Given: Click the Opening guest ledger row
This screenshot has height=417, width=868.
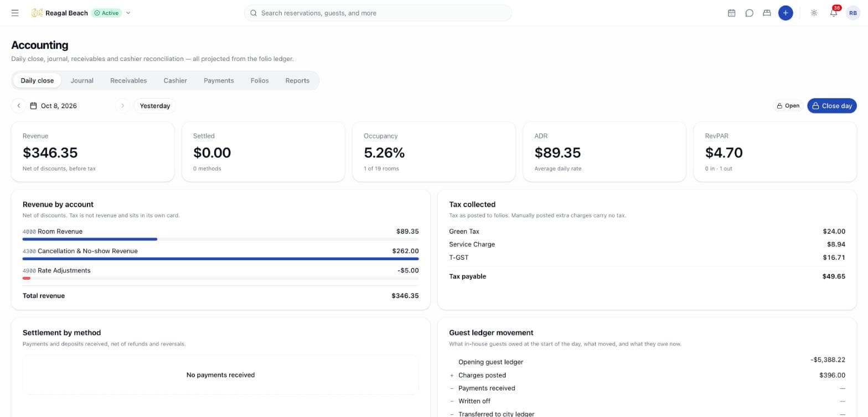Looking at the screenshot, I should (647, 362).
